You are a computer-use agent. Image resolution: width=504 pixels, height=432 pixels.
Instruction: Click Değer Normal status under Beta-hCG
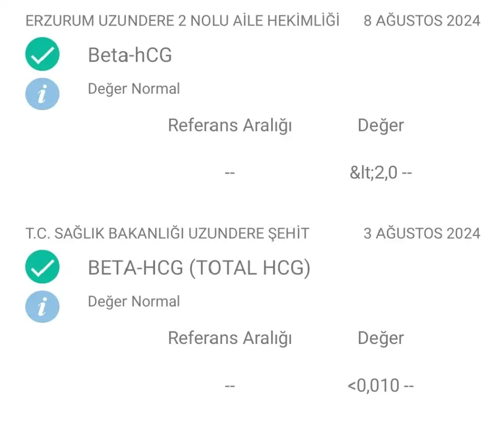(x=134, y=89)
